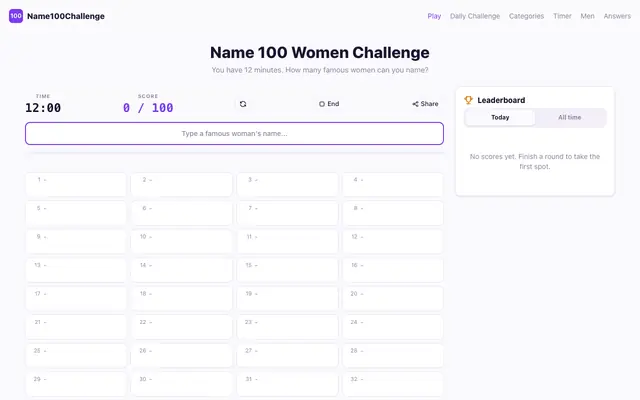Click answer slot number 20
Image resolution: width=640 pixels, height=400 pixels.
click(393, 298)
